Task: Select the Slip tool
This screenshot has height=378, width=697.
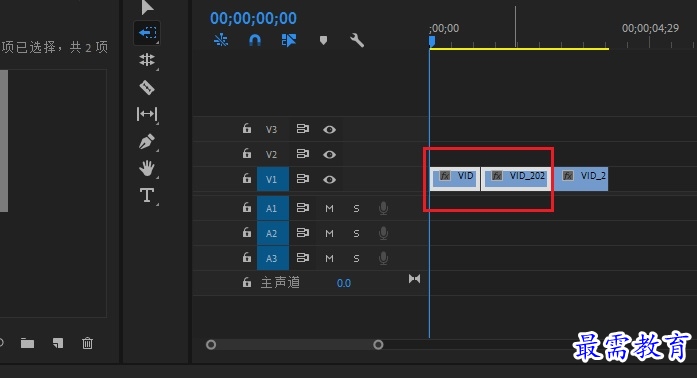Action: pos(147,114)
